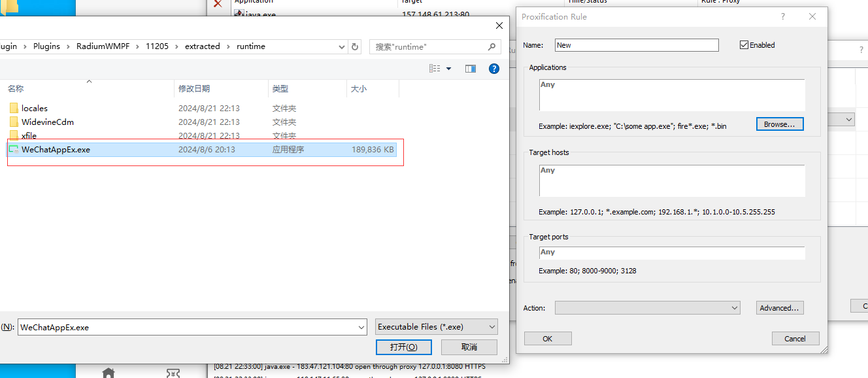The width and height of the screenshot is (868, 378).
Task: Click the 取消 button
Action: 469,347
